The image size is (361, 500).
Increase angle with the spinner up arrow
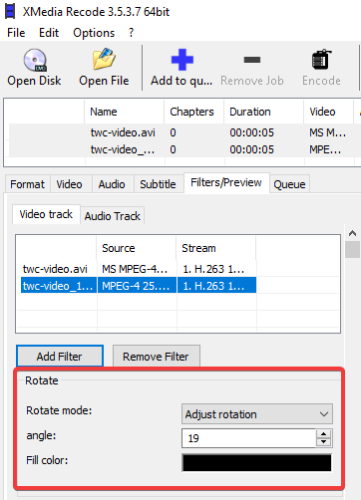point(323,434)
